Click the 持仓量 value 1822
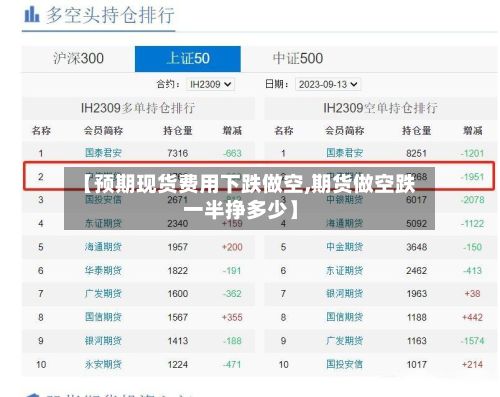Viewport: 500px width, 397px height. pos(178,271)
